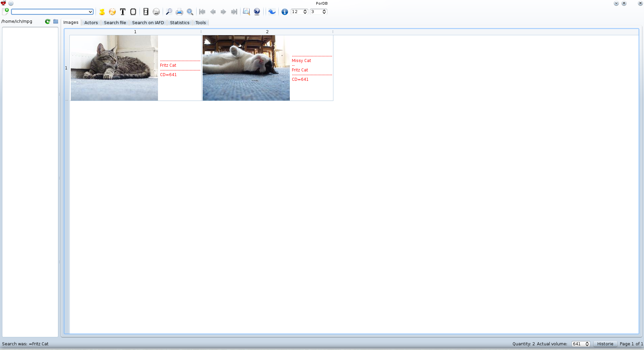Click CD=641 text in first cell
Viewport: 644px width, 350px height.
pyautogui.click(x=168, y=75)
